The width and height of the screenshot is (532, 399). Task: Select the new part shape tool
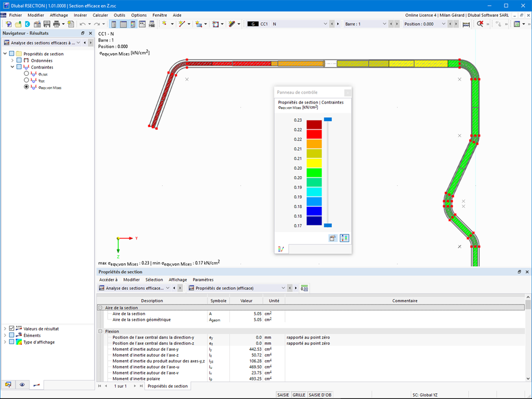click(x=199, y=24)
